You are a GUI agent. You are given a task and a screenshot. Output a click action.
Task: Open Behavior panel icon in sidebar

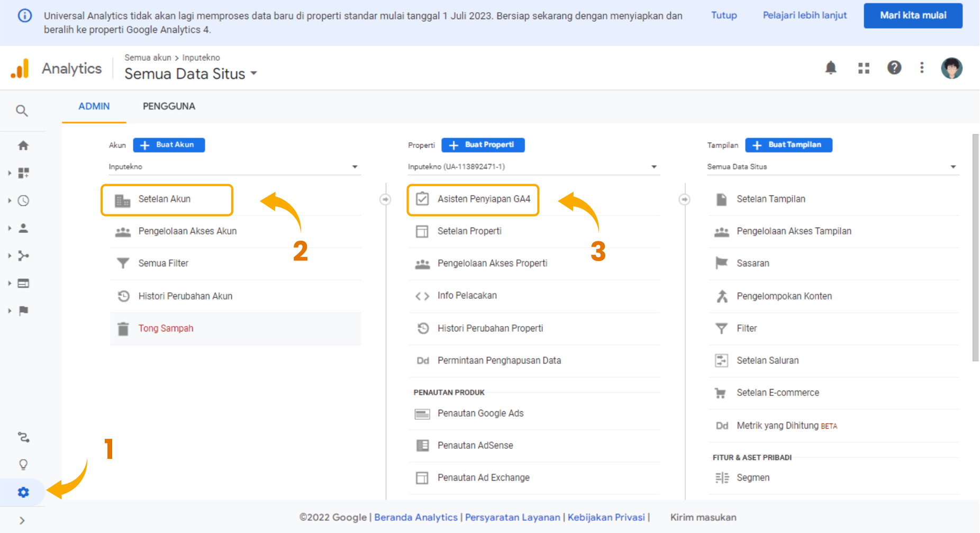[23, 283]
